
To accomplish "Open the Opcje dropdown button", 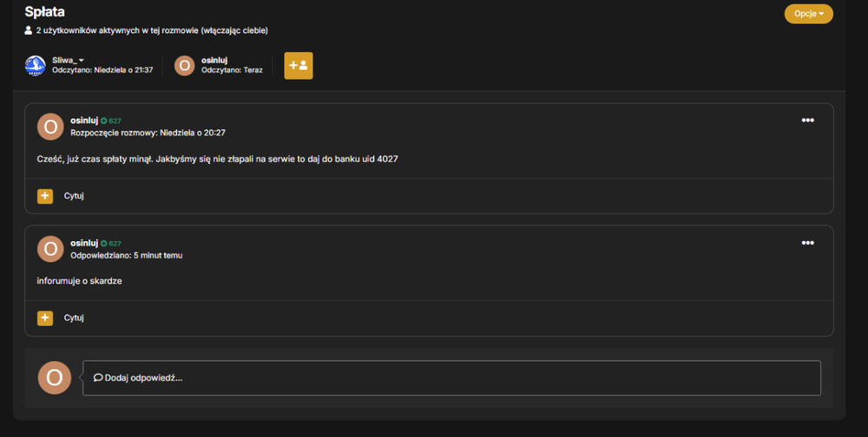I will 808,14.
